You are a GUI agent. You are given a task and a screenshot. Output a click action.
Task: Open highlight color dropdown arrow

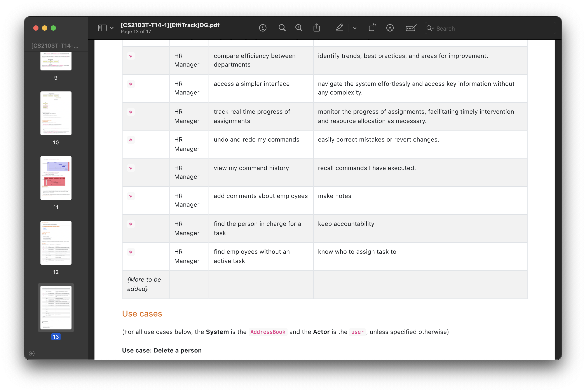[x=355, y=28]
